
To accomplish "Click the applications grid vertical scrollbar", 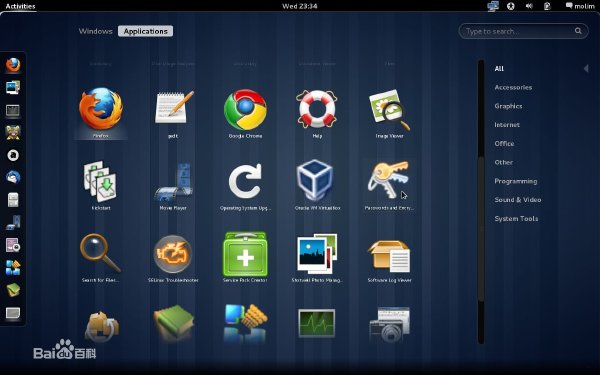I will [x=481, y=202].
